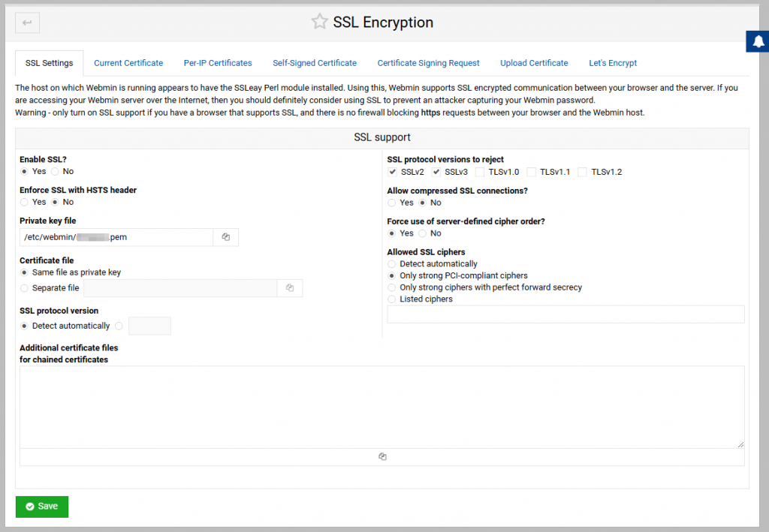Open the Let's Encrypt tab
This screenshot has width=769, height=532.
click(x=613, y=63)
